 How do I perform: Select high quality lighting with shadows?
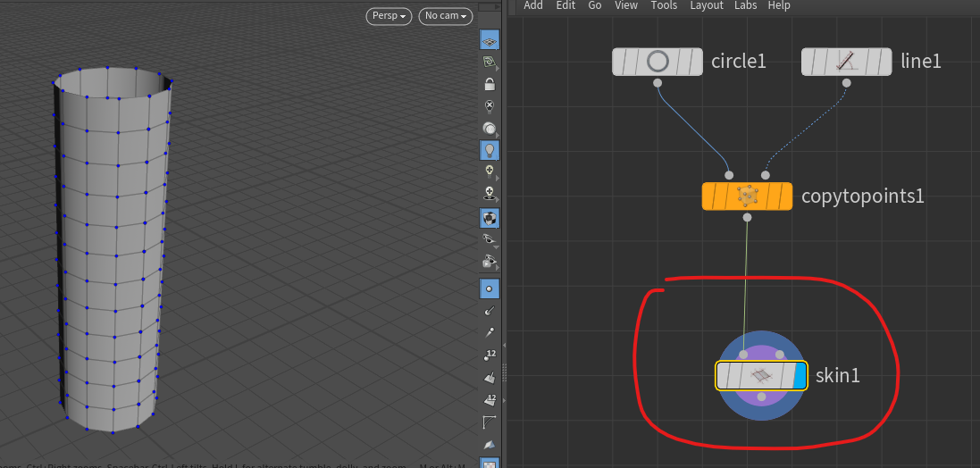coord(490,194)
